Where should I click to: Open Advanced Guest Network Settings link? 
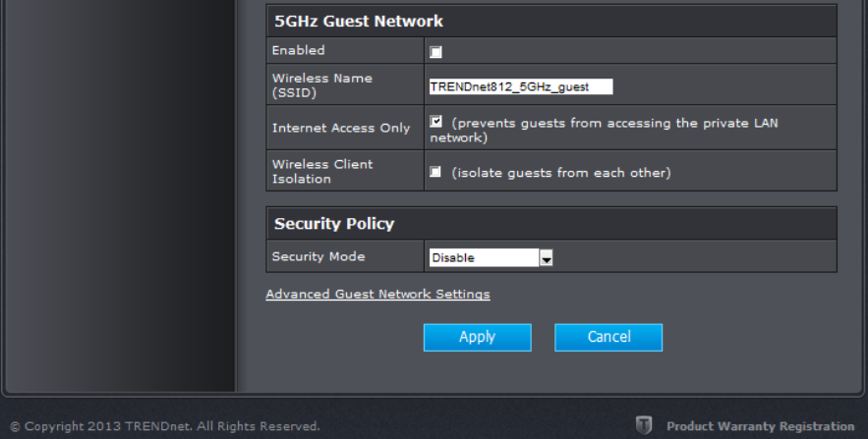click(x=377, y=295)
